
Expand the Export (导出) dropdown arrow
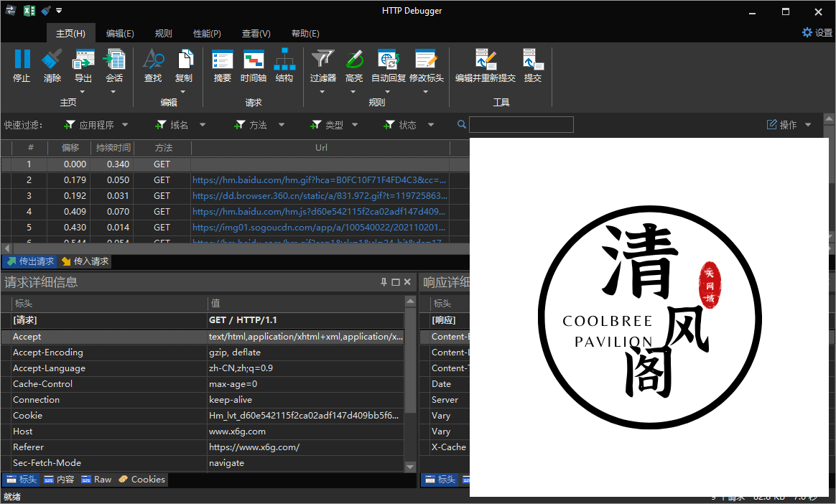83,92
